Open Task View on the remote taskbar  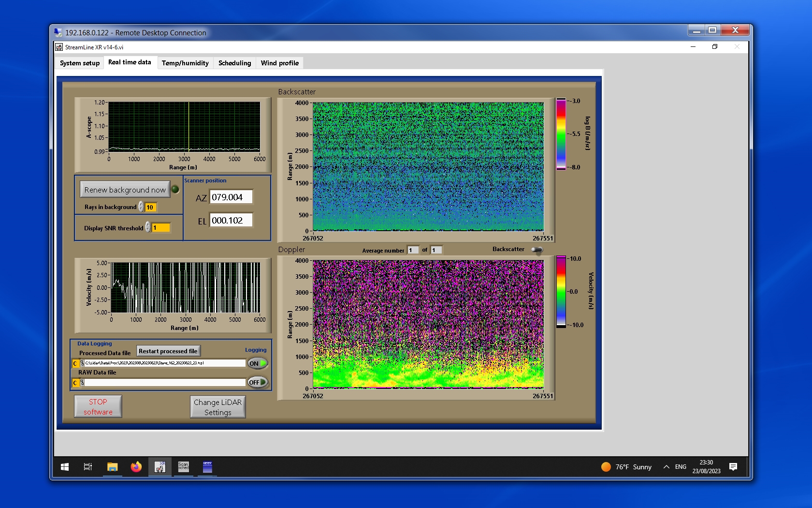tap(88, 467)
